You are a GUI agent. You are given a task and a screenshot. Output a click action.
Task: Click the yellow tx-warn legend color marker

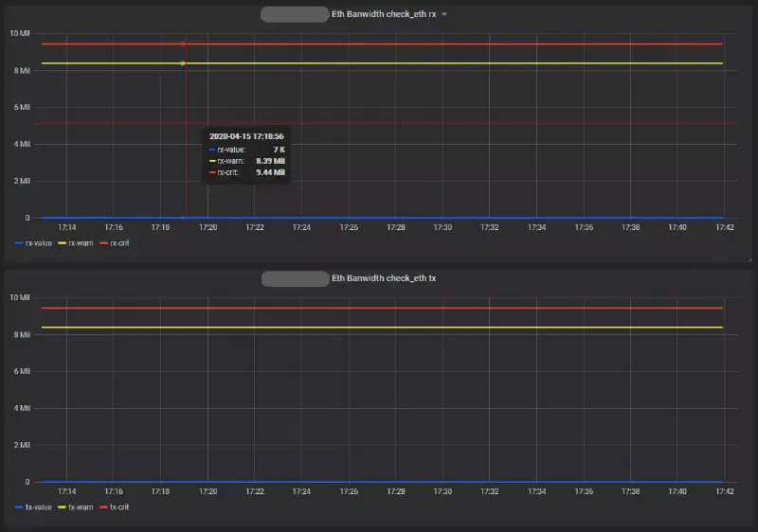tap(62, 507)
